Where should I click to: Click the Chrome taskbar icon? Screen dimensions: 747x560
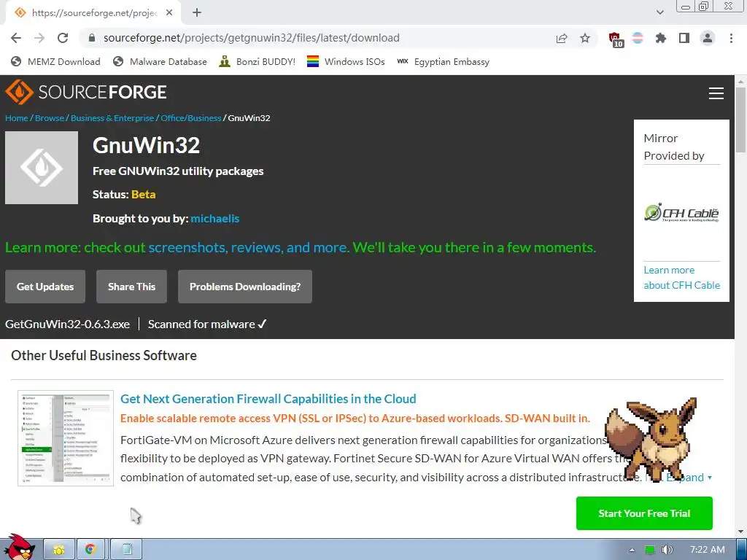(x=90, y=550)
